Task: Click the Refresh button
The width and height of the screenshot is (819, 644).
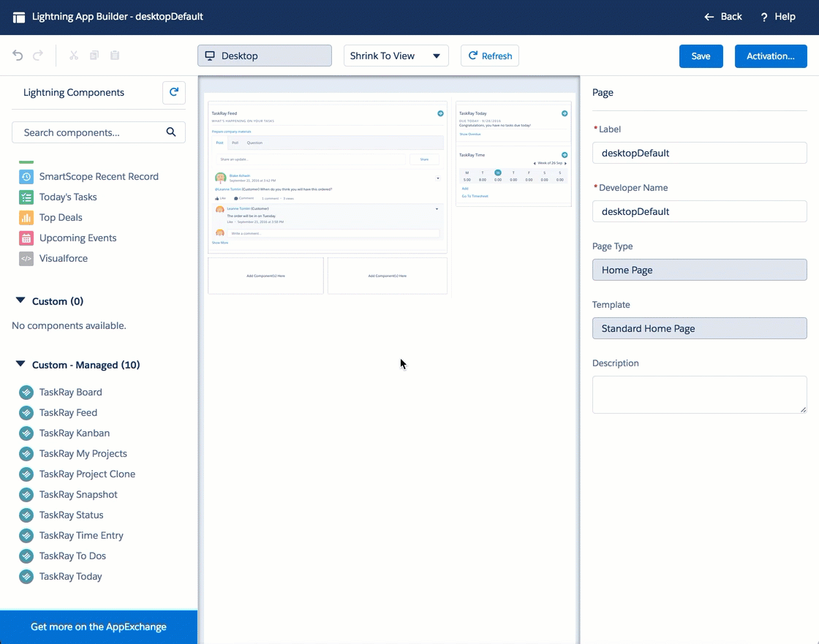Action: 489,56
